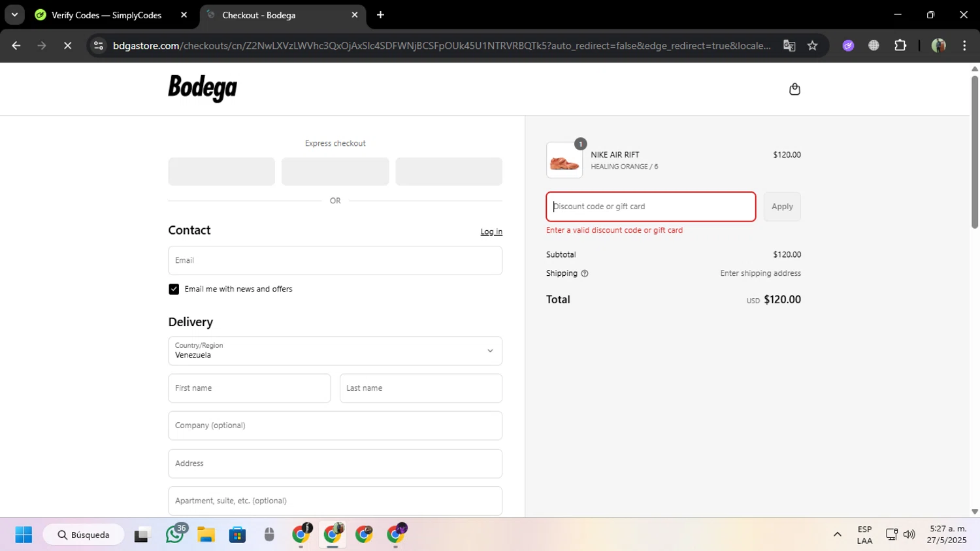Open the Windows Start menu
This screenshot has width=980, height=551.
(x=24, y=535)
